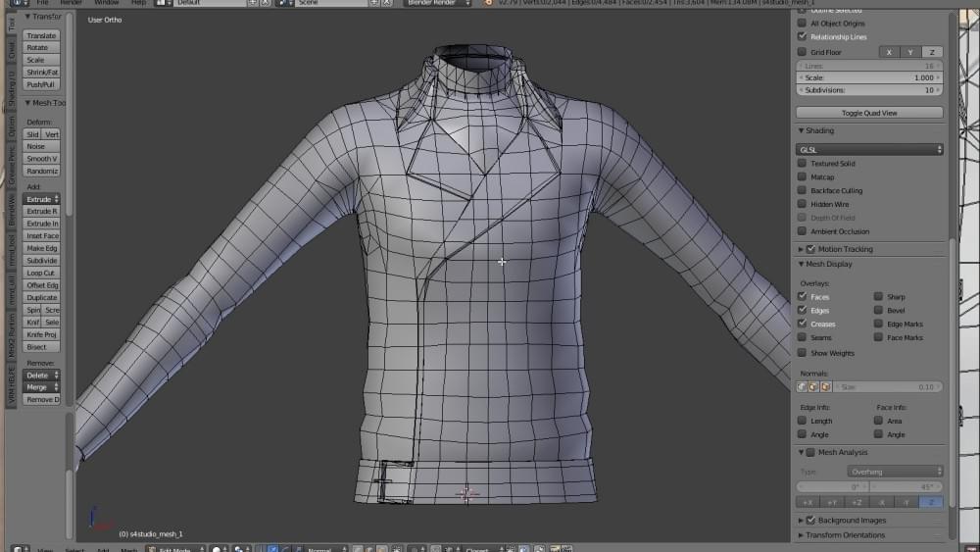
Task: Open the Overhang type dropdown
Action: [895, 472]
